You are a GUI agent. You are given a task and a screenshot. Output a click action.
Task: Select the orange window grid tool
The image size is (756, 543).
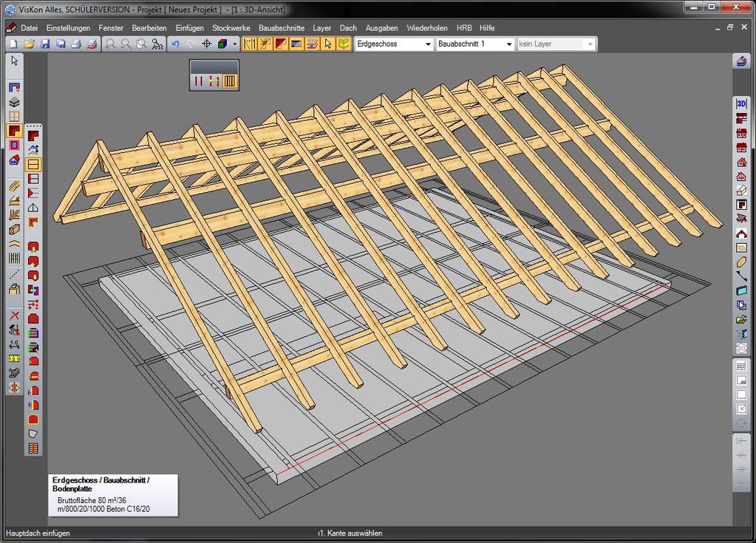point(15,117)
